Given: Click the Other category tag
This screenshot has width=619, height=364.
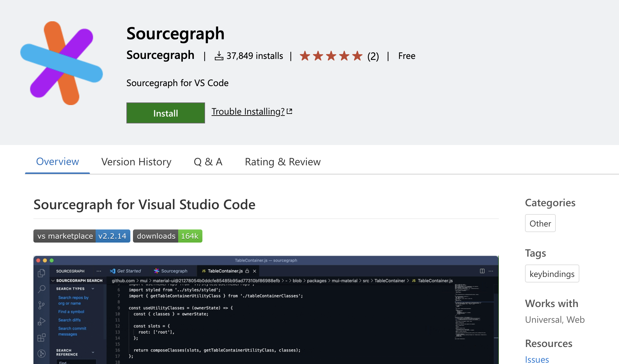Looking at the screenshot, I should [540, 223].
